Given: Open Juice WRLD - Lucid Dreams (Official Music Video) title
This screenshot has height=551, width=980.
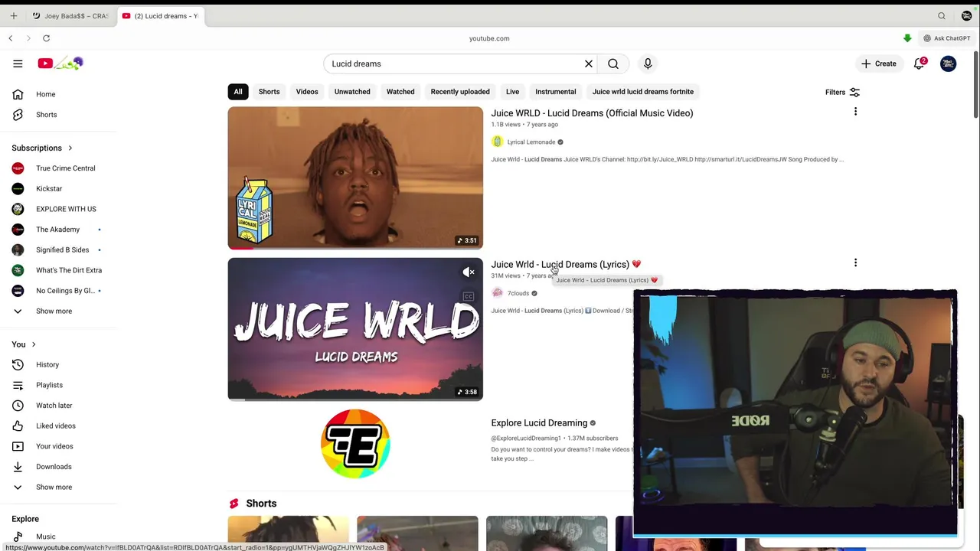Looking at the screenshot, I should pyautogui.click(x=592, y=113).
